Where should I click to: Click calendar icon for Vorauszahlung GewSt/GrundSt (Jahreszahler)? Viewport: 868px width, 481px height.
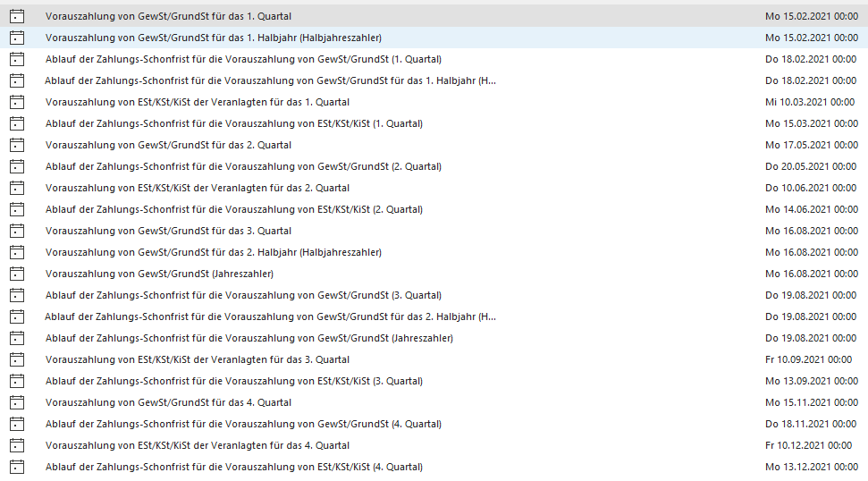coord(16,274)
